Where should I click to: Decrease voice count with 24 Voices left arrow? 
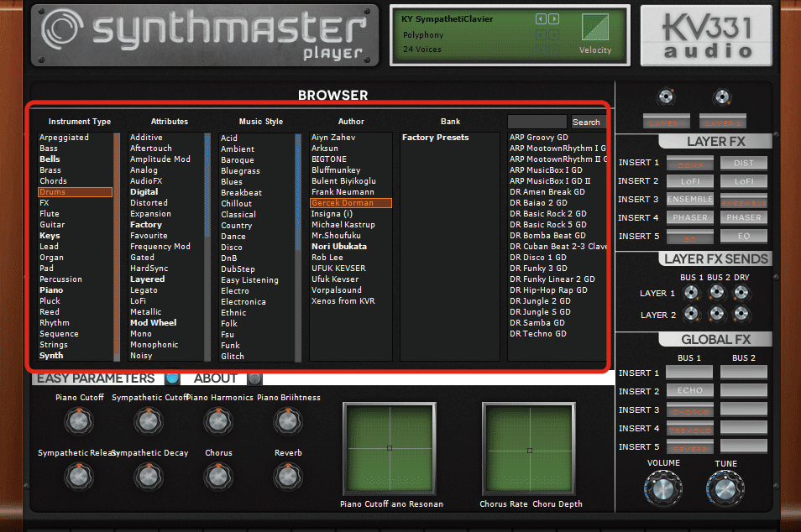click(x=541, y=50)
